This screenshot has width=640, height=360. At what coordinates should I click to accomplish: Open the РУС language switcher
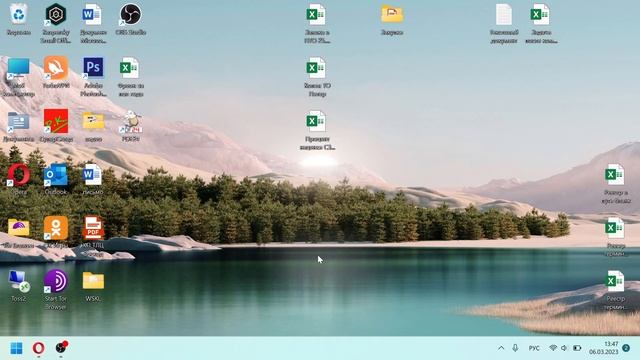pos(534,348)
